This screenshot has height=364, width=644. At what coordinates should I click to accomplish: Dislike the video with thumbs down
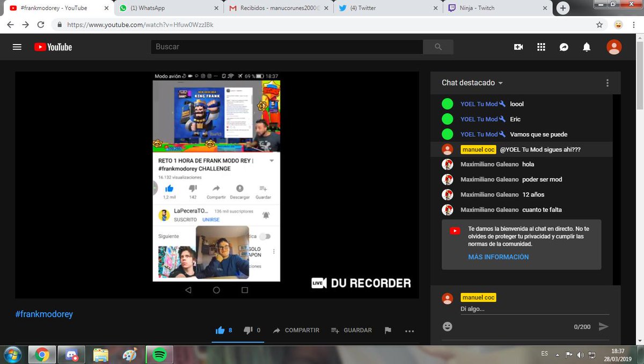click(x=248, y=330)
